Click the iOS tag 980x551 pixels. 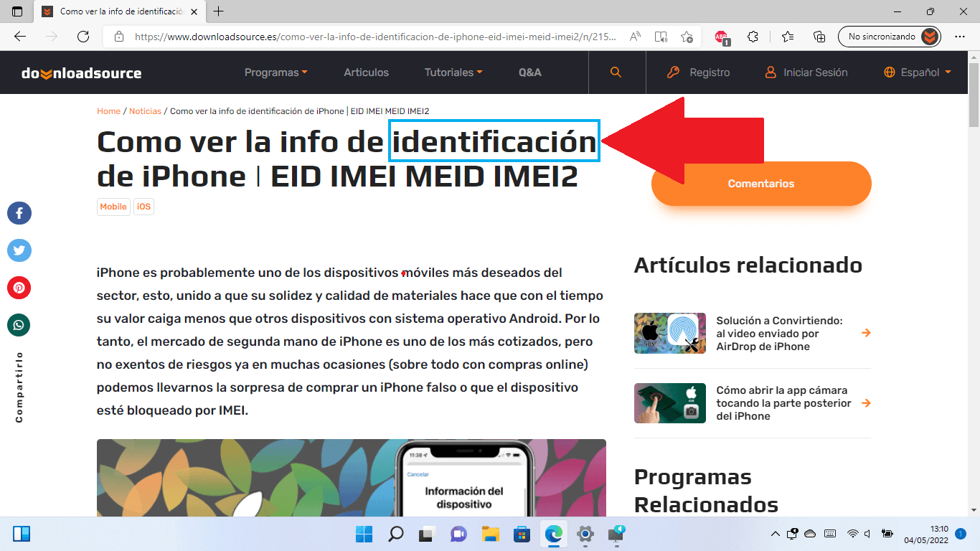coord(143,207)
